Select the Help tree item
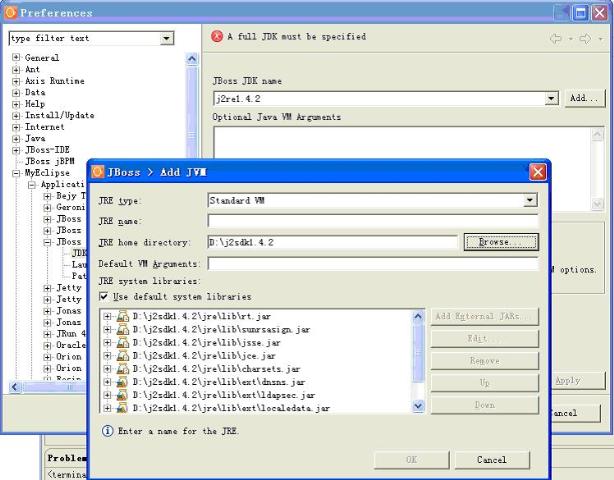The height and width of the screenshot is (480, 614). 35,104
